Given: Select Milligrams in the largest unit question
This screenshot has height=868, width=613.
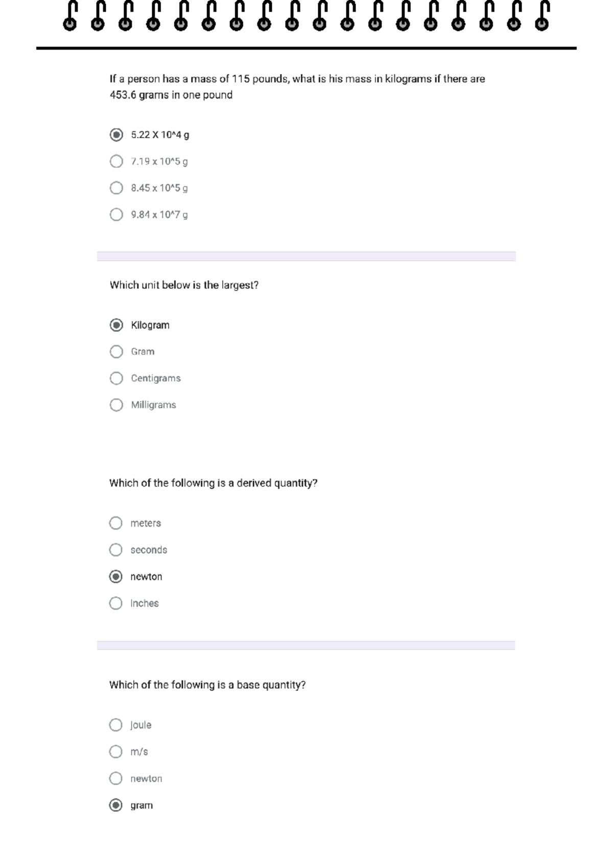Looking at the screenshot, I should [116, 404].
